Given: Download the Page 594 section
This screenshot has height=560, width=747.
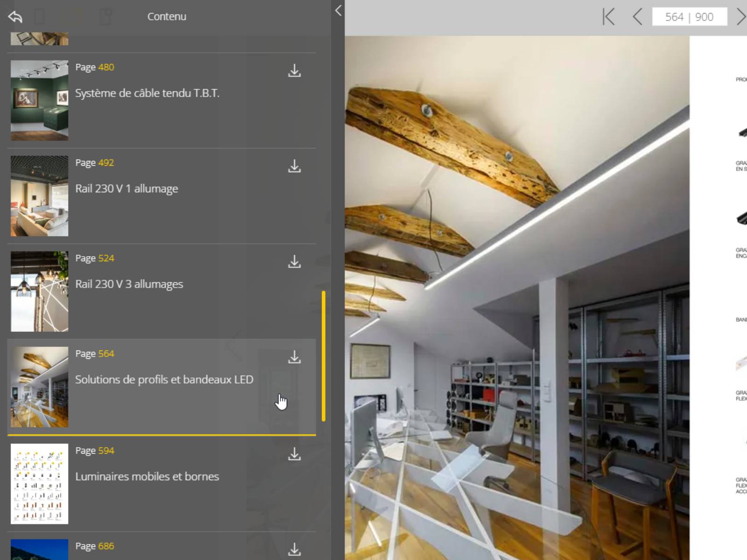Looking at the screenshot, I should click(294, 454).
